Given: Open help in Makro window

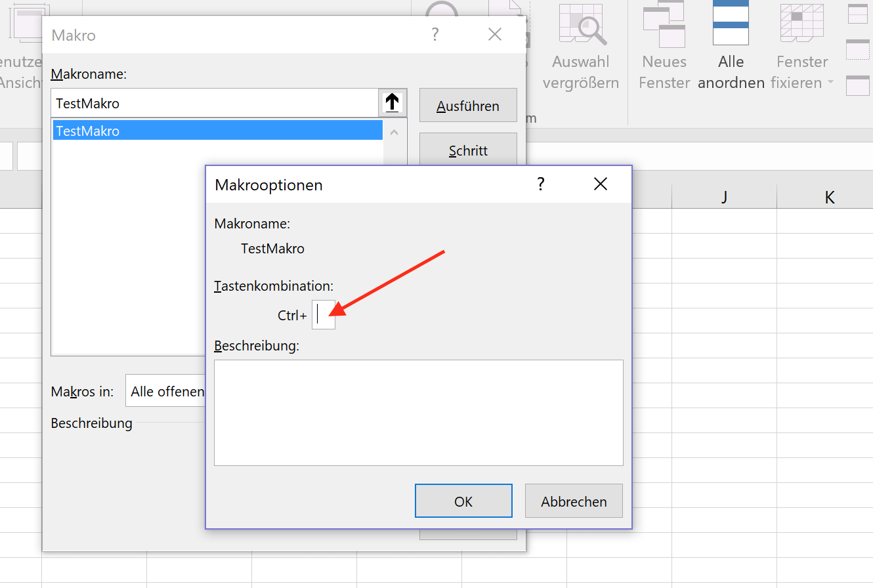Looking at the screenshot, I should 435,35.
